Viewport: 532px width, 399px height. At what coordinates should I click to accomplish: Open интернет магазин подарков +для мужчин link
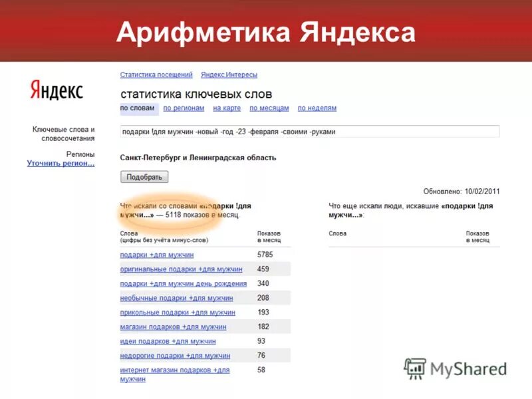coord(175,374)
